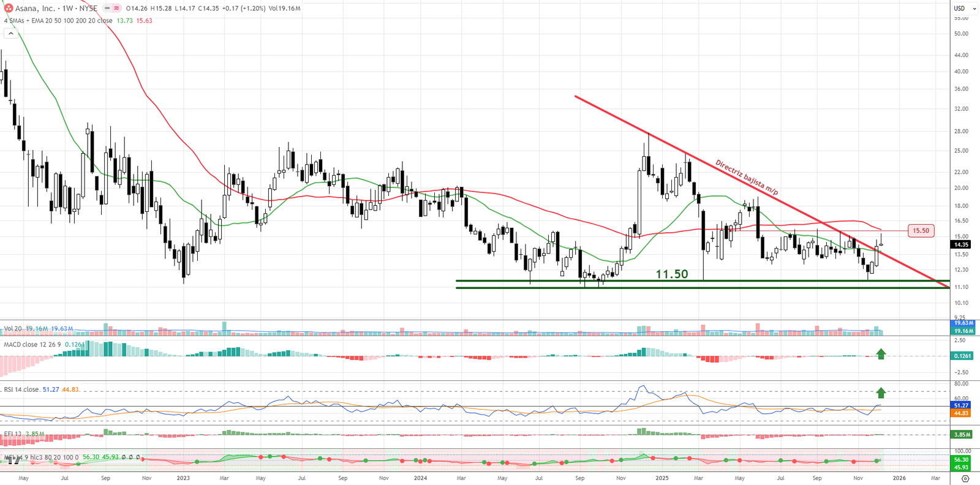
Task: Click the green up arrow in MACD pane
Action: click(881, 353)
